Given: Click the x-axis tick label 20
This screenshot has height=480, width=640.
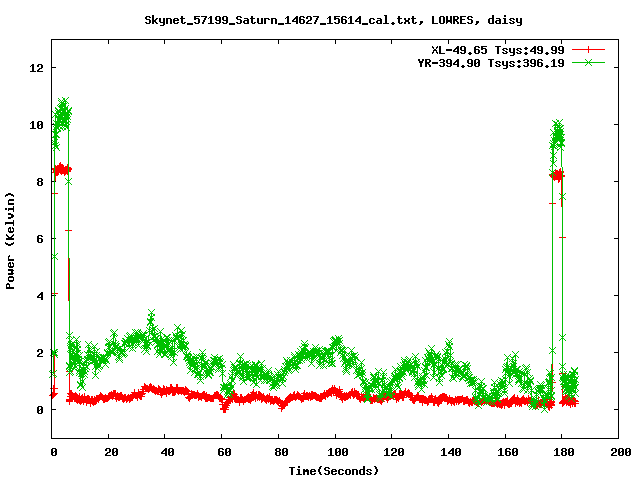Looking at the screenshot, I should [x=111, y=452].
